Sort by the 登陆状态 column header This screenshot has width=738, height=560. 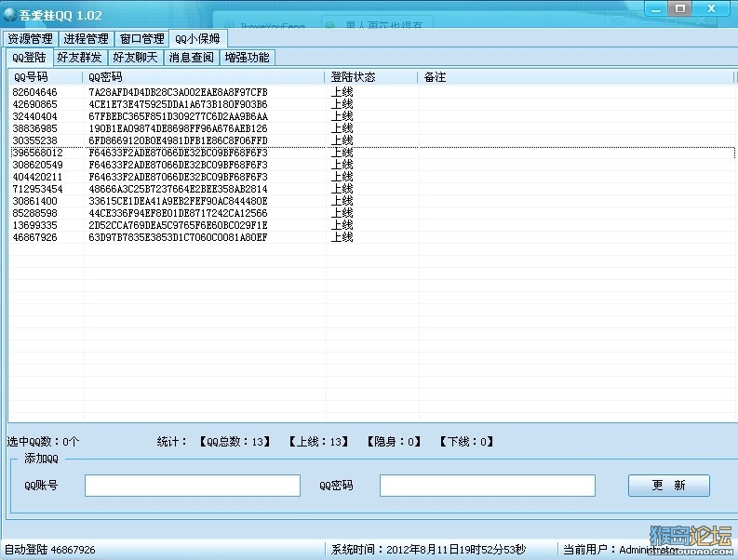[x=371, y=77]
